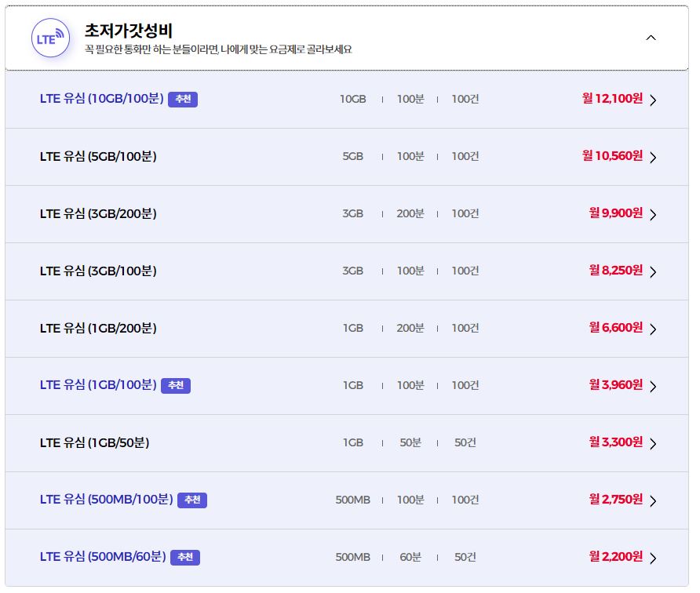
Task: Click the 초저가갓성비 heading text
Action: click(129, 31)
